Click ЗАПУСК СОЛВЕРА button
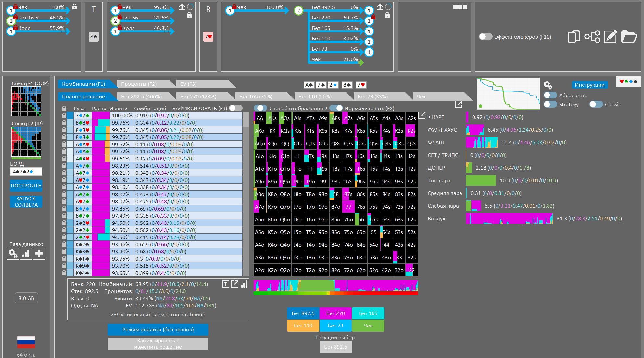 coord(26,202)
